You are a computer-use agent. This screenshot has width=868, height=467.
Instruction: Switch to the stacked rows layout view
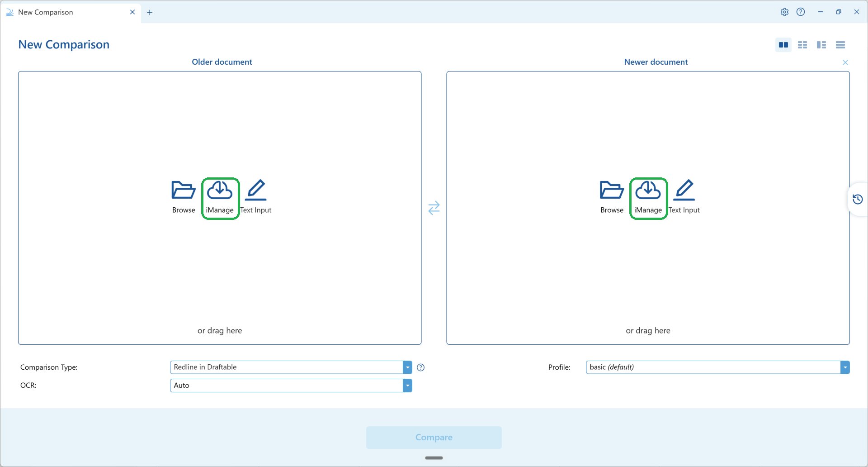pos(840,45)
